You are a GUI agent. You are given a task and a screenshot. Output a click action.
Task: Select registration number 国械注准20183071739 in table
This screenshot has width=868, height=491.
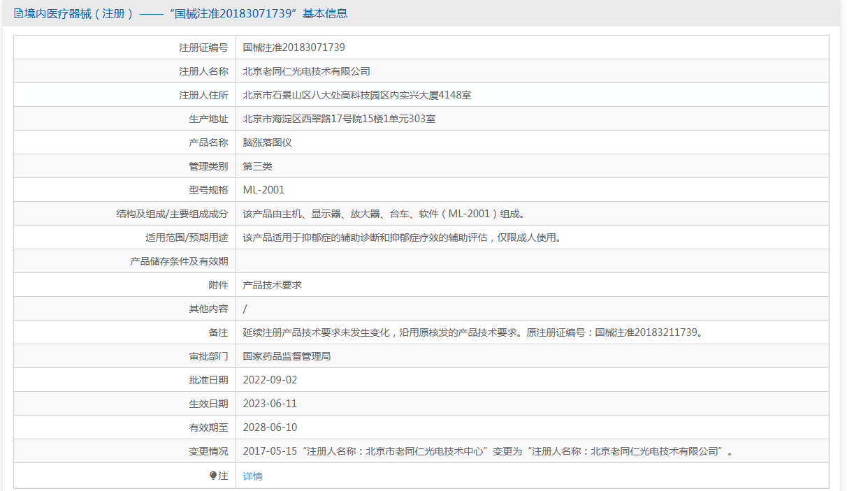click(294, 47)
